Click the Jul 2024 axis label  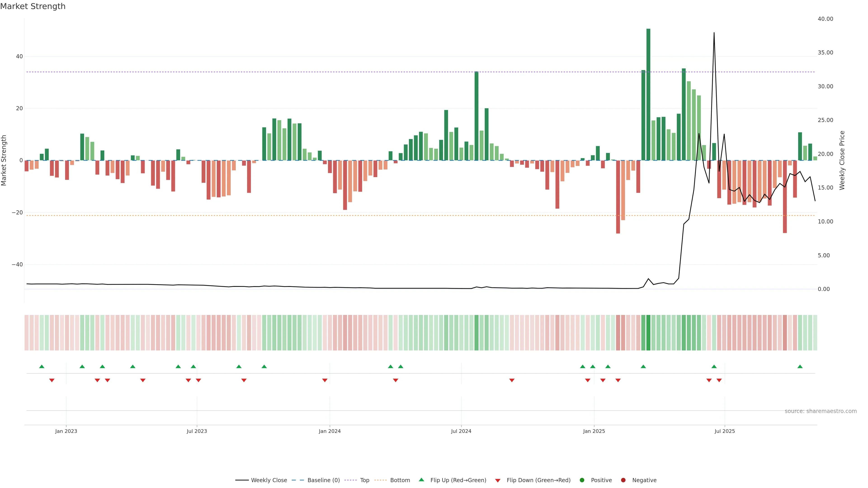tap(461, 431)
